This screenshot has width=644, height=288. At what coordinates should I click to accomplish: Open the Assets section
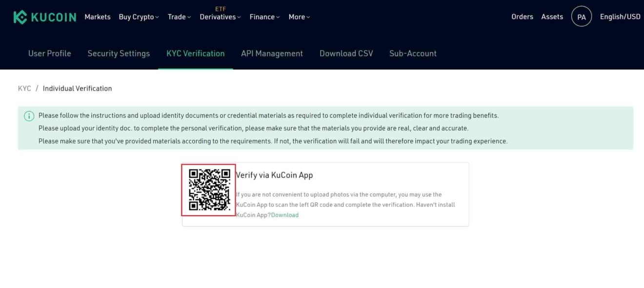coord(552,16)
